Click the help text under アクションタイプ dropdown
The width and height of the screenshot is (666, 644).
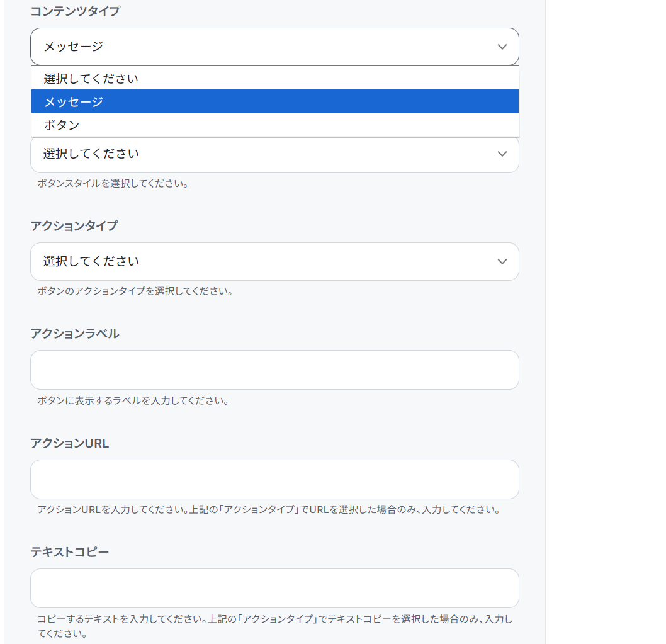tap(135, 291)
